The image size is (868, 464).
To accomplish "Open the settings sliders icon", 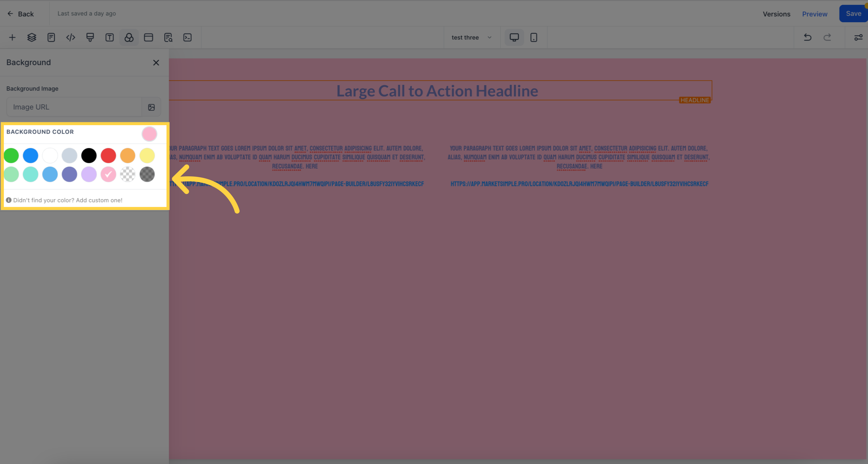I will pos(858,37).
